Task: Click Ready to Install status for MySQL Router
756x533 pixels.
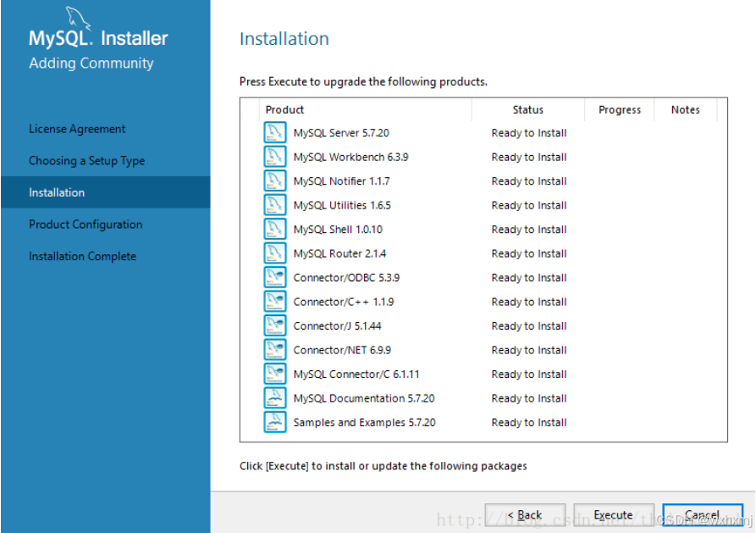Action: (x=529, y=253)
